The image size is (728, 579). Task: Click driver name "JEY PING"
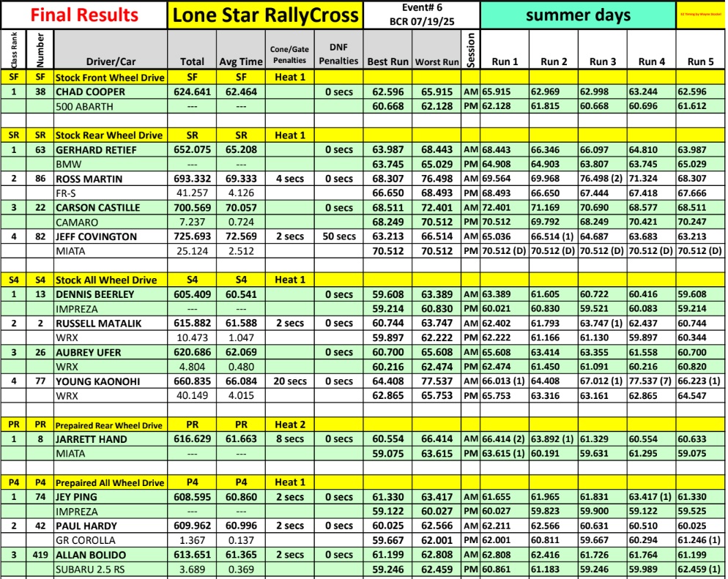coord(76,497)
